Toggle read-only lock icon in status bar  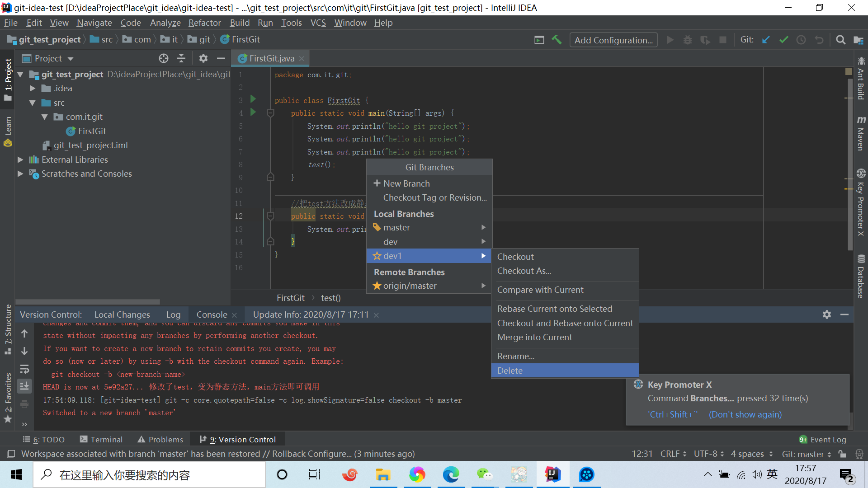coord(842,454)
